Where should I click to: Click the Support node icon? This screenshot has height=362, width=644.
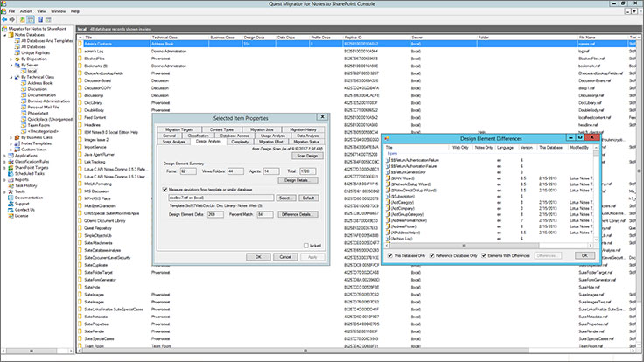pyautogui.click(x=11, y=204)
